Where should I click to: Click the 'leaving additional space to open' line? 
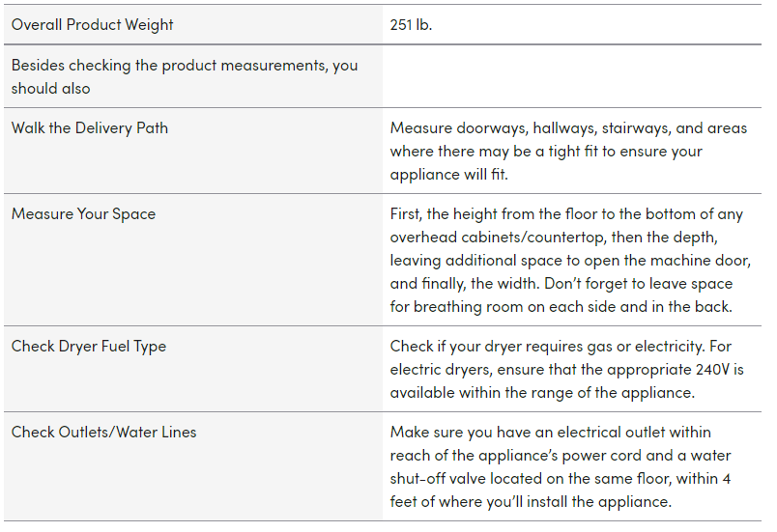[x=570, y=261]
